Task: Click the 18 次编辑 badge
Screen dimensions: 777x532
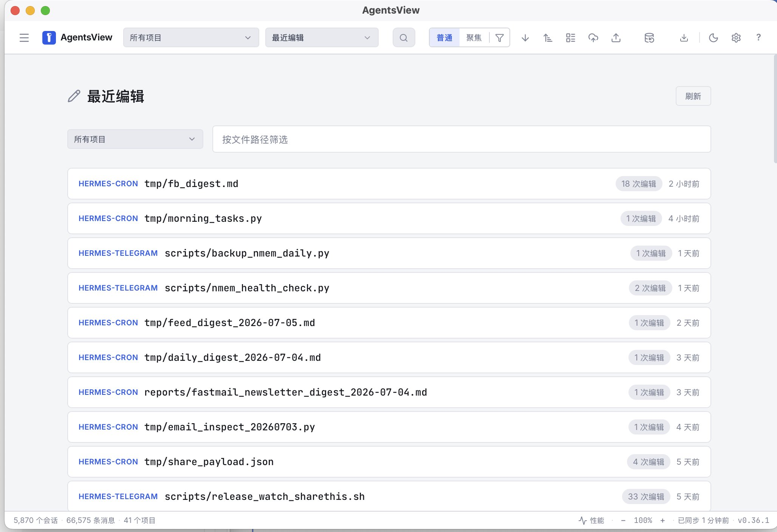Action: click(x=639, y=184)
